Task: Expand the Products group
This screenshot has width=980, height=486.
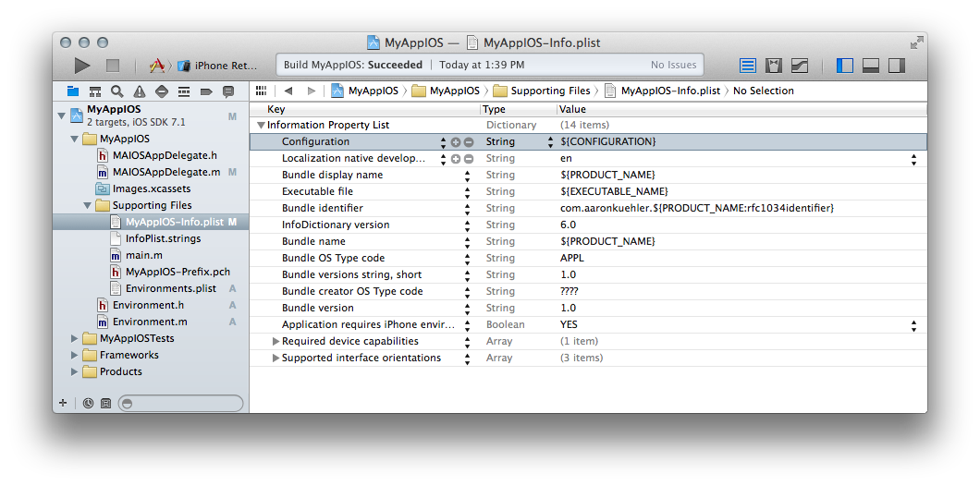Action: pos(75,371)
